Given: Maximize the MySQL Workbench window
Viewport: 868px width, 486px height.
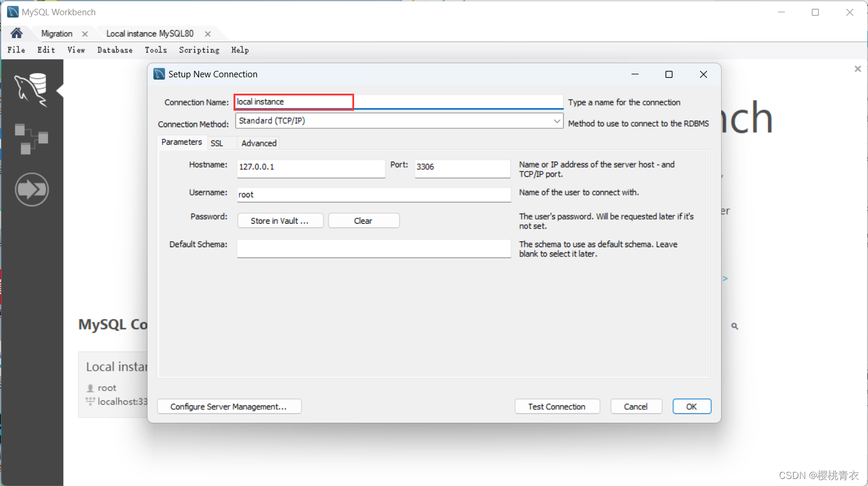Looking at the screenshot, I should [x=815, y=12].
